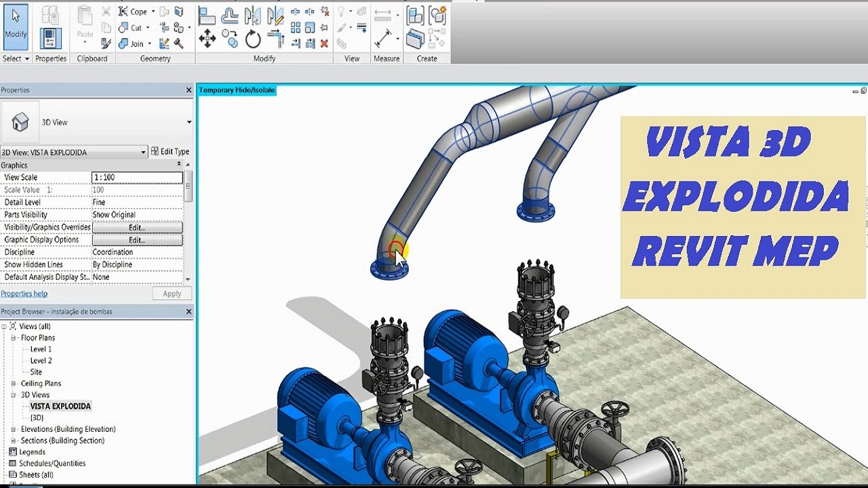Collapse the Graphics properties section
The height and width of the screenshot is (488, 868).
click(180, 165)
